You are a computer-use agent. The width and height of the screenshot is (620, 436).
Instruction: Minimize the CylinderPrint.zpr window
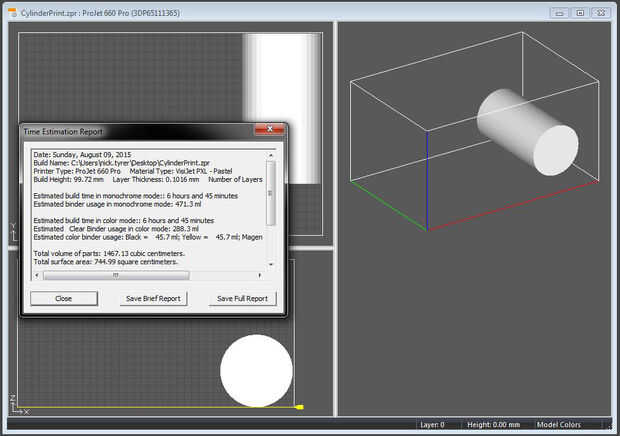560,13
